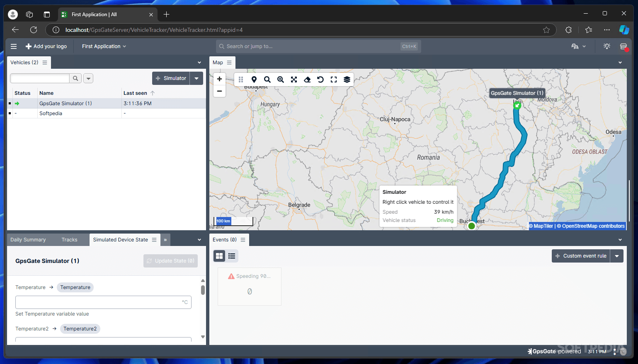The height and width of the screenshot is (364, 638).
Task: Toggle fullscreen map mode icon
Action: 334,80
